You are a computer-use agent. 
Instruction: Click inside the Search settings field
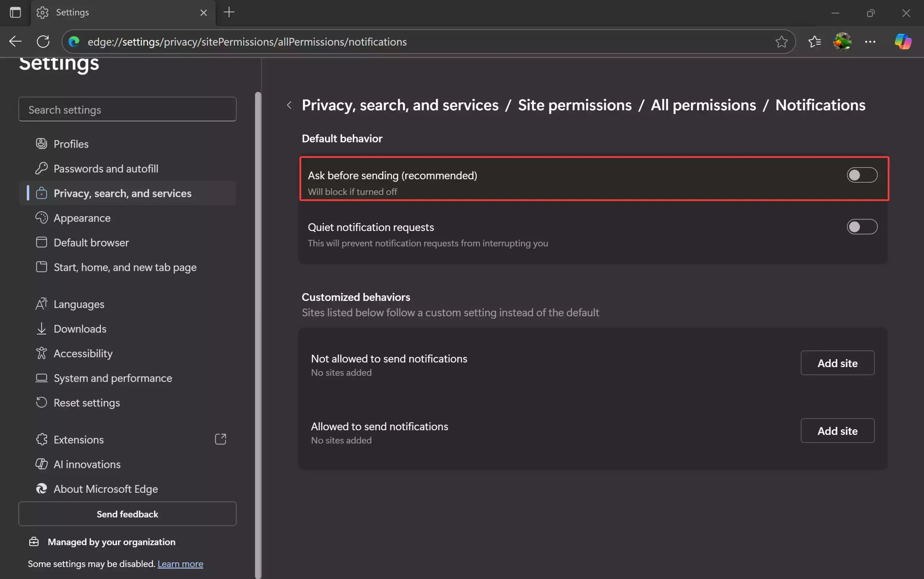[x=127, y=109]
